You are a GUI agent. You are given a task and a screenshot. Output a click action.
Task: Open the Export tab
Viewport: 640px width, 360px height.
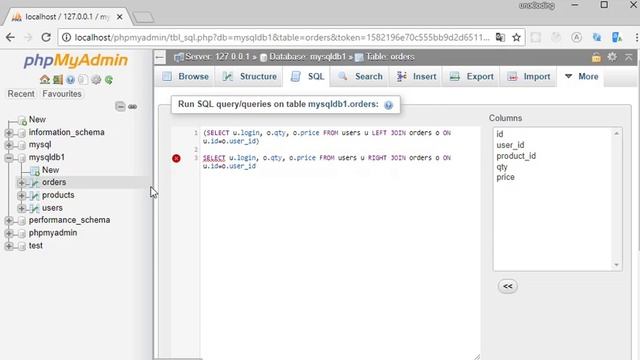(471, 77)
